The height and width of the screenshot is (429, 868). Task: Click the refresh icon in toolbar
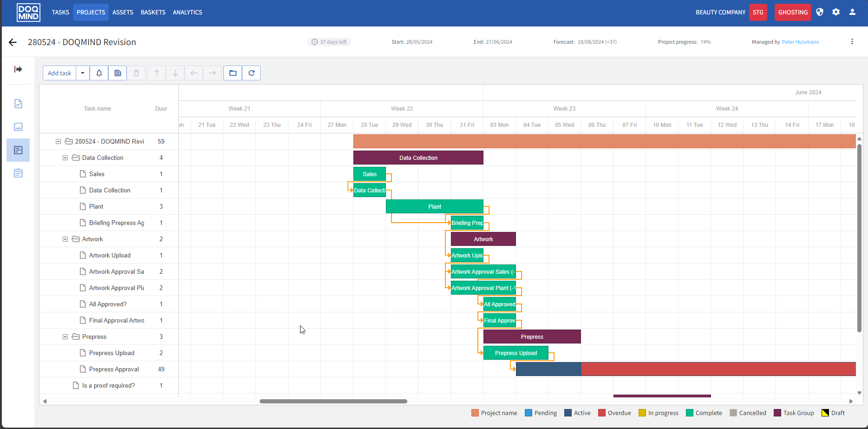coord(251,73)
